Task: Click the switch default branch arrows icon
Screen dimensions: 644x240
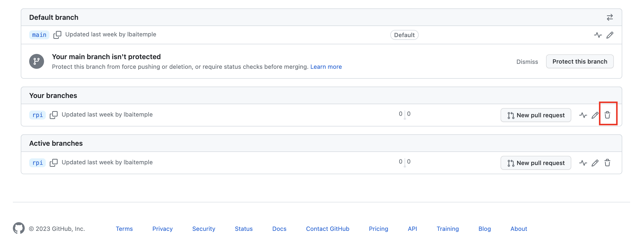Action: coord(609,17)
